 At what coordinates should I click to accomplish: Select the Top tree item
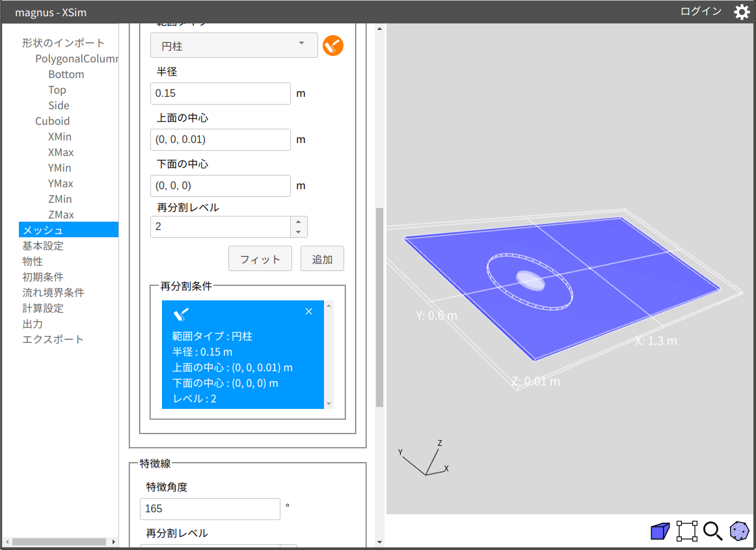[57, 90]
